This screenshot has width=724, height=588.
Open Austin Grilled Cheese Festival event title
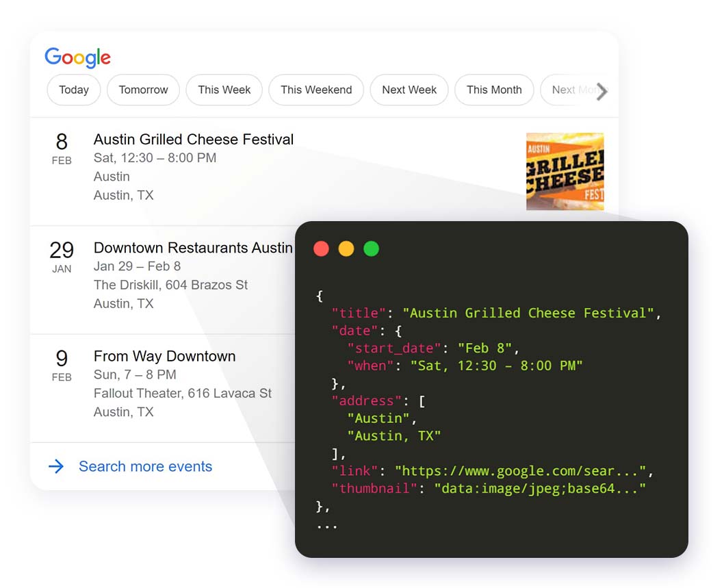[193, 140]
